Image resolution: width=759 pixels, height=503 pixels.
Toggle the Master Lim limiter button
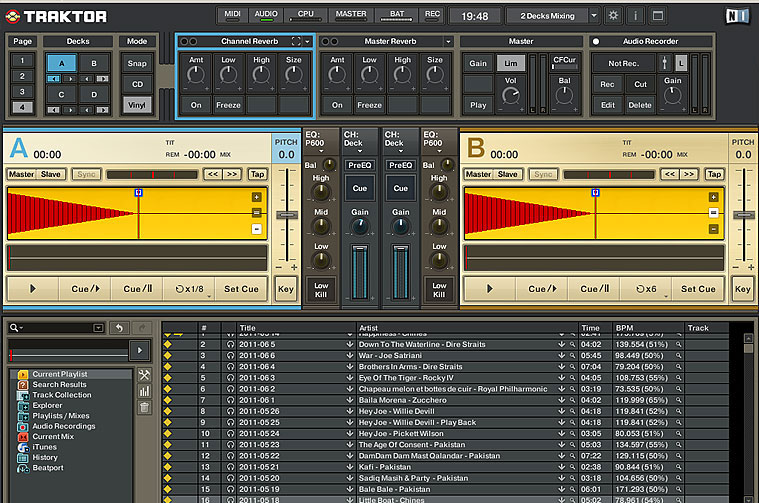pyautogui.click(x=511, y=63)
